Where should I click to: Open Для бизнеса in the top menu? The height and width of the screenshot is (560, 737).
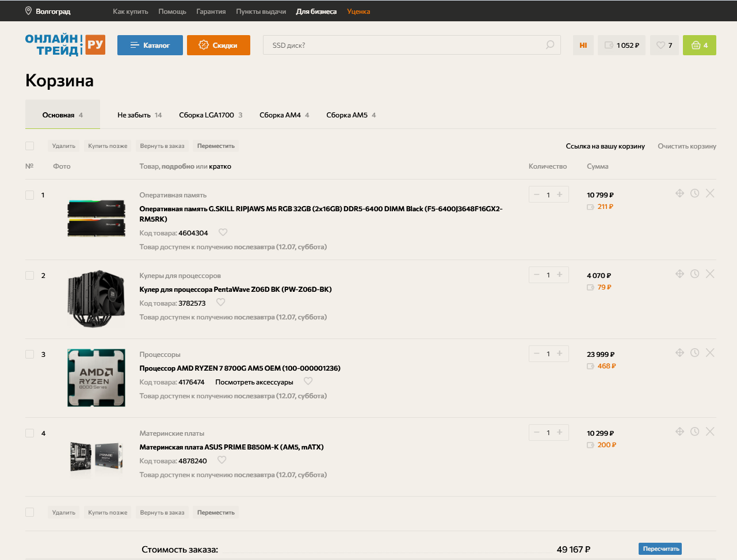[x=316, y=12]
